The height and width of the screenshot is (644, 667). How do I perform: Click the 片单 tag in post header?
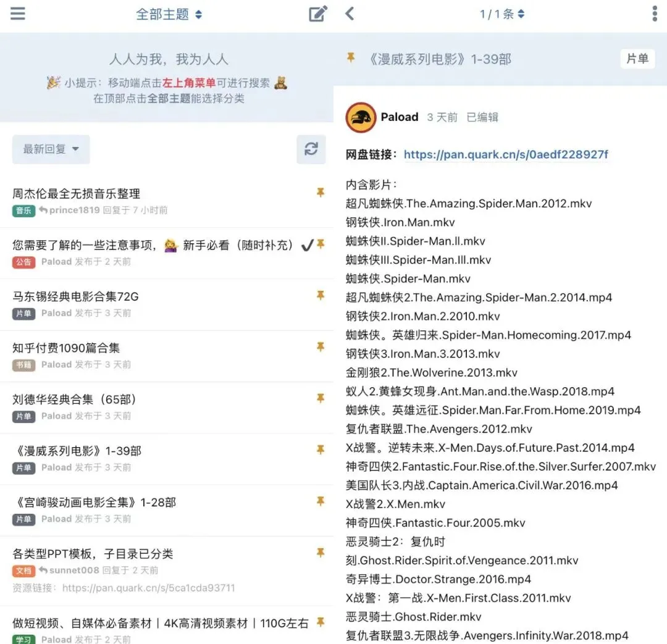pos(637,59)
